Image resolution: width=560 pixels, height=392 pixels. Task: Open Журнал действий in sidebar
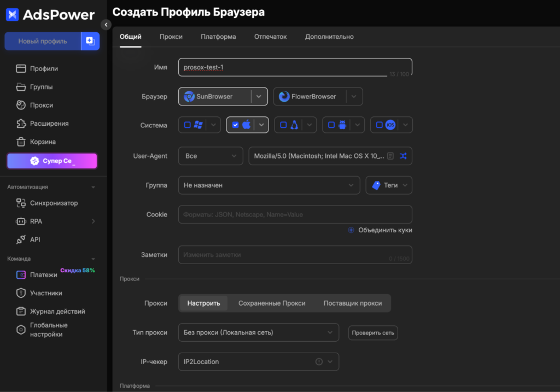pyautogui.click(x=61, y=311)
